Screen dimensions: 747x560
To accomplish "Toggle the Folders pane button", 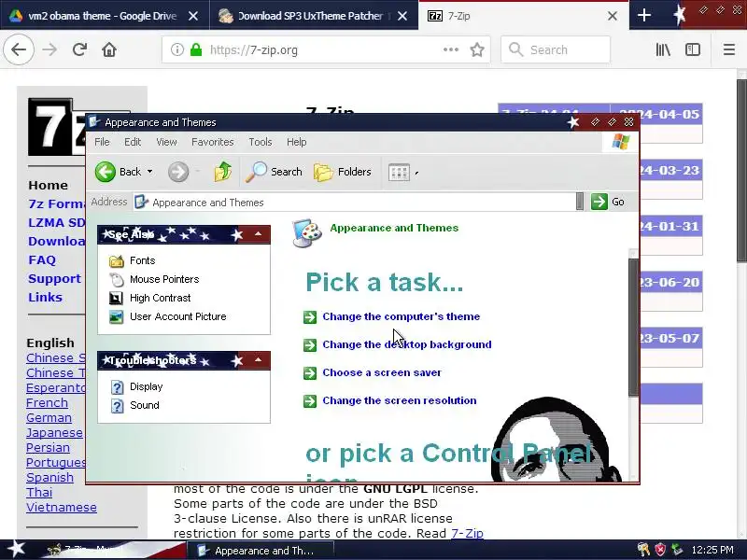I will point(343,172).
